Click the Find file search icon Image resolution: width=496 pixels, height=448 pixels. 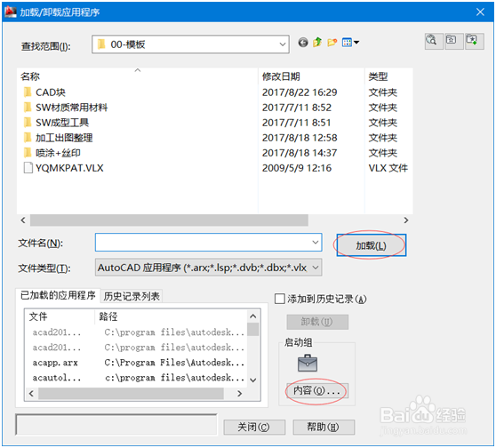(434, 41)
